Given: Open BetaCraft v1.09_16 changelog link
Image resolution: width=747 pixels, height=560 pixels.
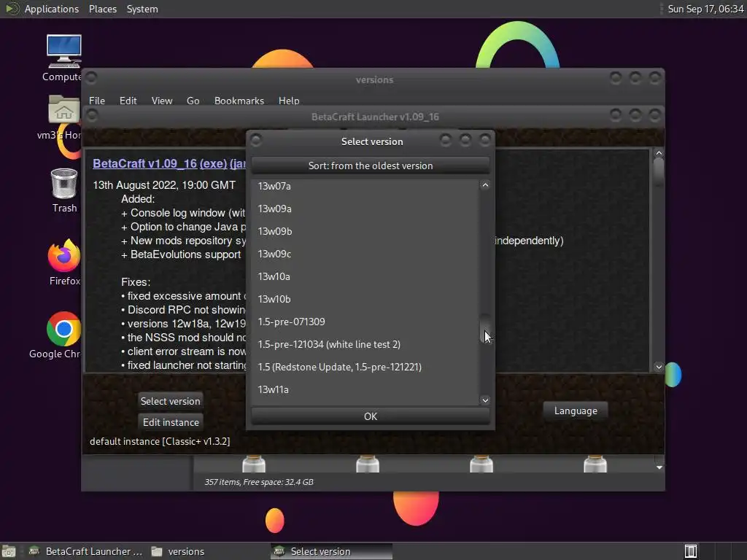Looking at the screenshot, I should pyautogui.click(x=145, y=163).
